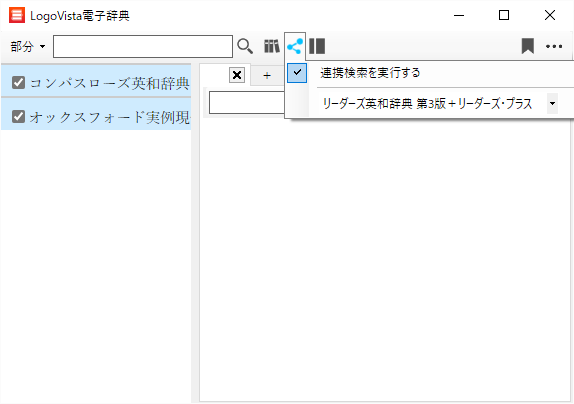
Task: Close the current tab with X icon
Action: (237, 75)
